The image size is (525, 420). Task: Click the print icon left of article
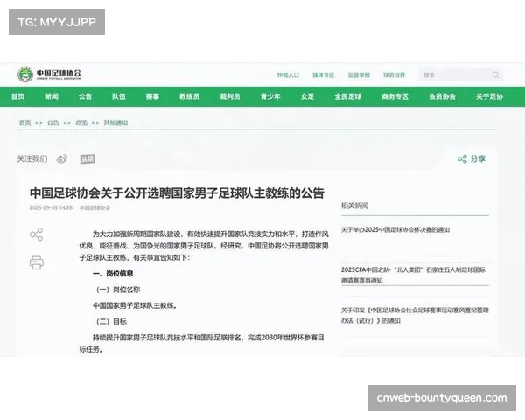36,262
